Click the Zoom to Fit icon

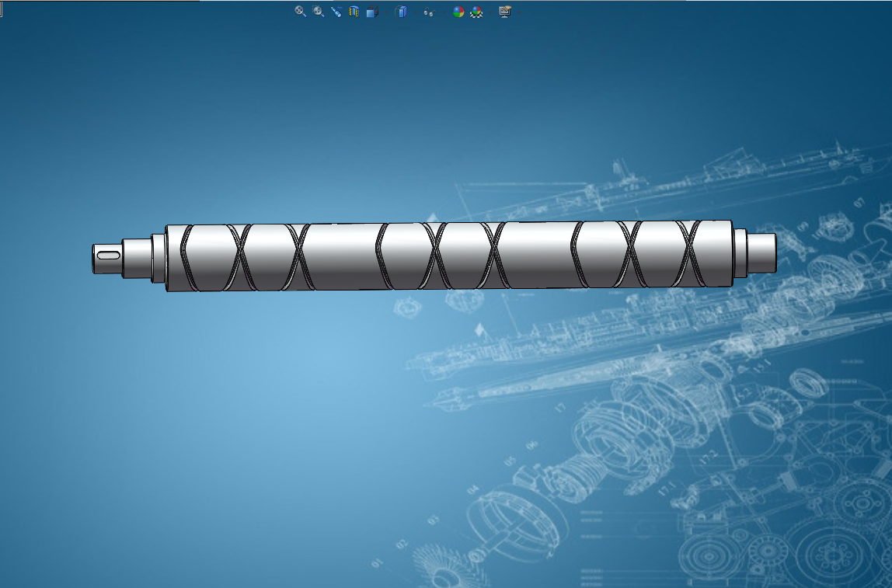(x=301, y=12)
